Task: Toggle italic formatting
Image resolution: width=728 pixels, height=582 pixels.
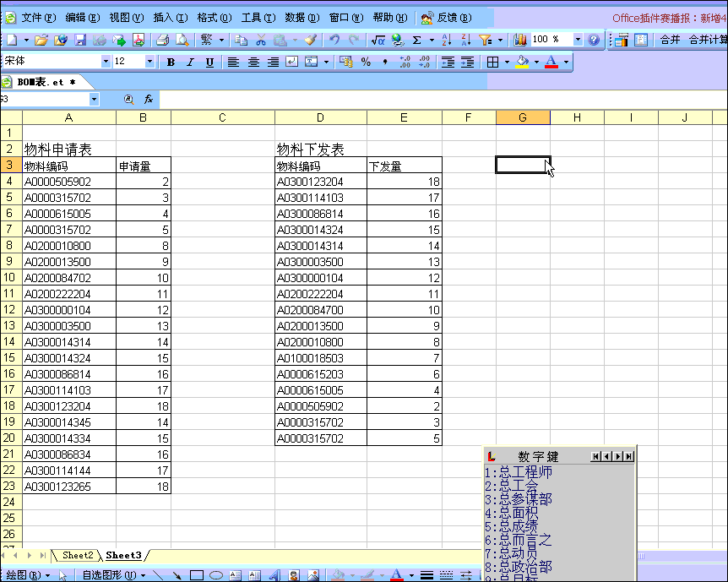Action: [190, 62]
